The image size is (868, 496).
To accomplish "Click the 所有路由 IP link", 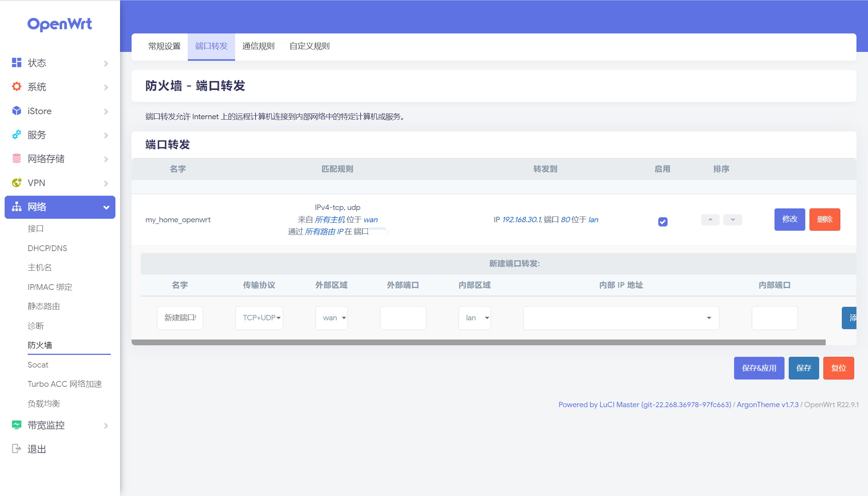I will (324, 231).
